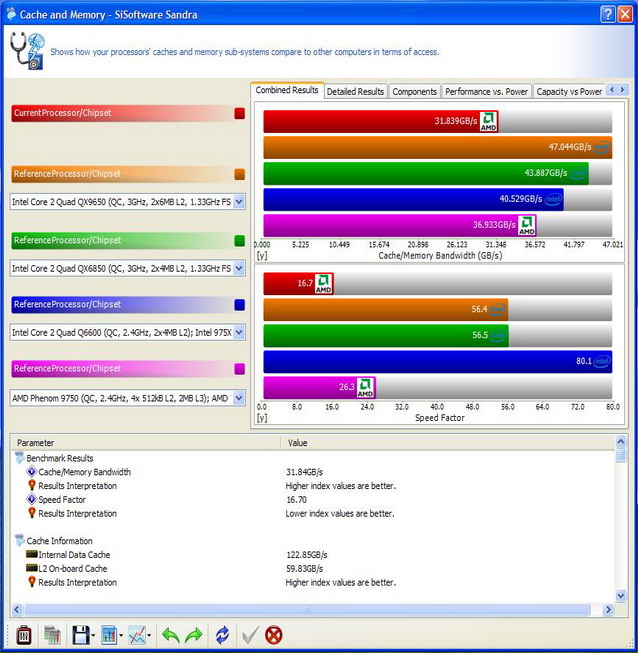The width and height of the screenshot is (638, 653).
Task: Click the stethoscope module icon
Action: (x=27, y=51)
